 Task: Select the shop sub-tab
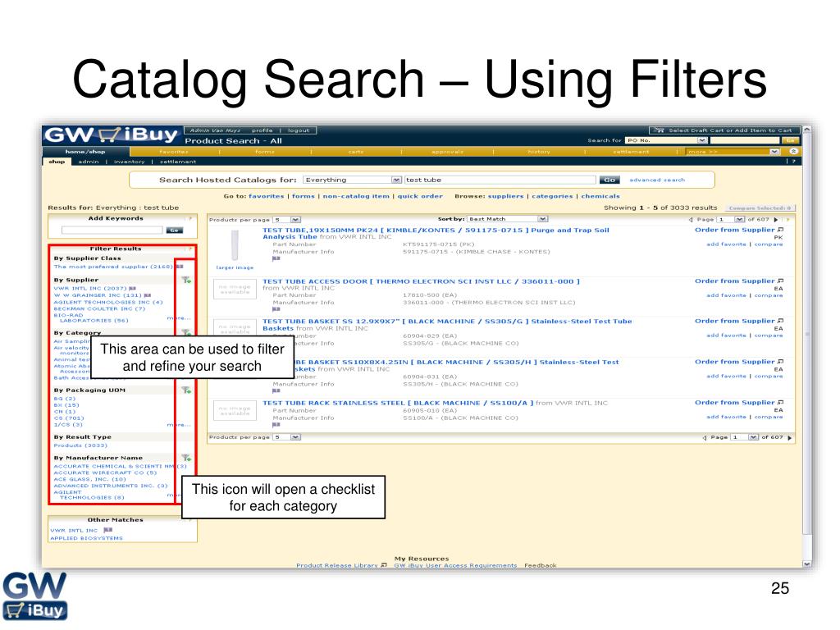tap(57, 162)
